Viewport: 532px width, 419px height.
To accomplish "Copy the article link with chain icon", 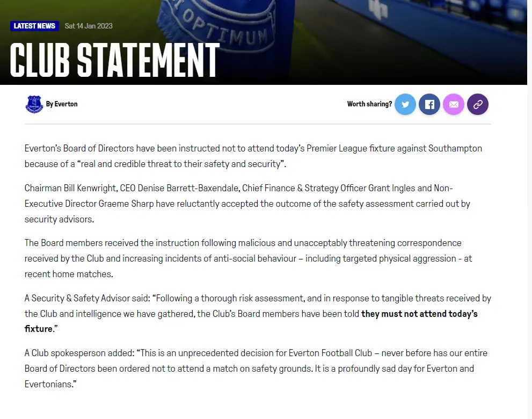I will [478, 104].
